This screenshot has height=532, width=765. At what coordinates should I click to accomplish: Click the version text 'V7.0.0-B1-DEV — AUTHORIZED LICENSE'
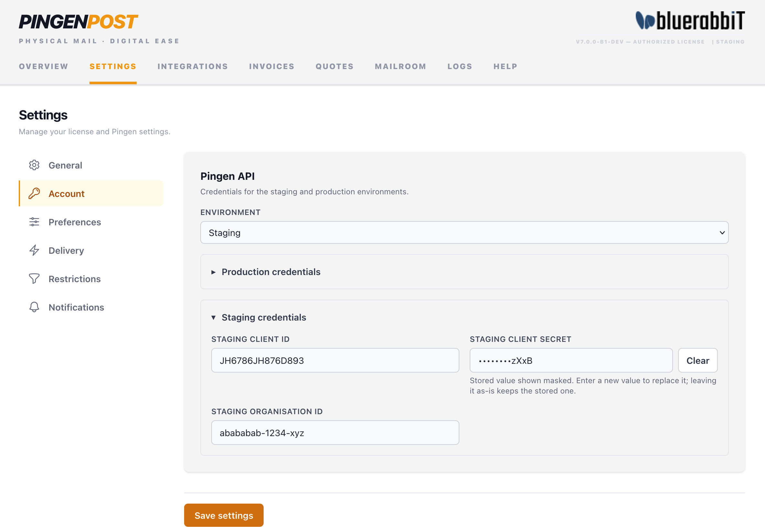point(640,42)
